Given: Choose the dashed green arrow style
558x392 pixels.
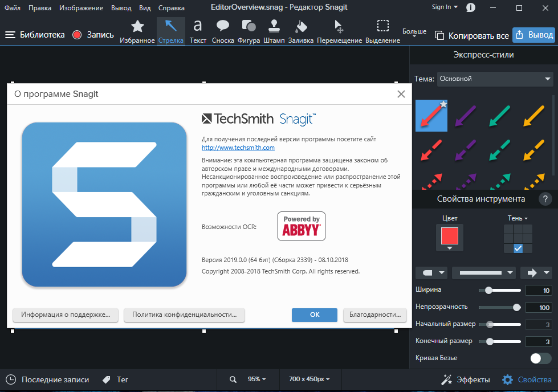Looking at the screenshot, I should [x=500, y=150].
